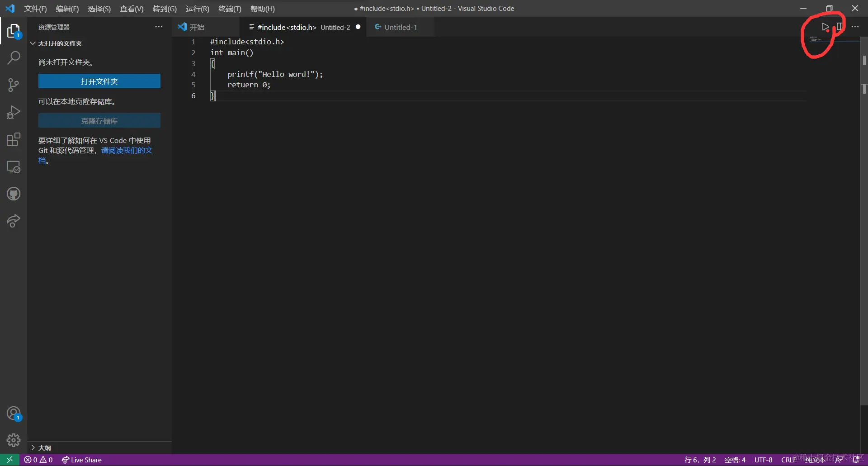Image resolution: width=868 pixels, height=466 pixels.
Task: Click the VS Code logo in title bar
Action: click(x=10, y=9)
